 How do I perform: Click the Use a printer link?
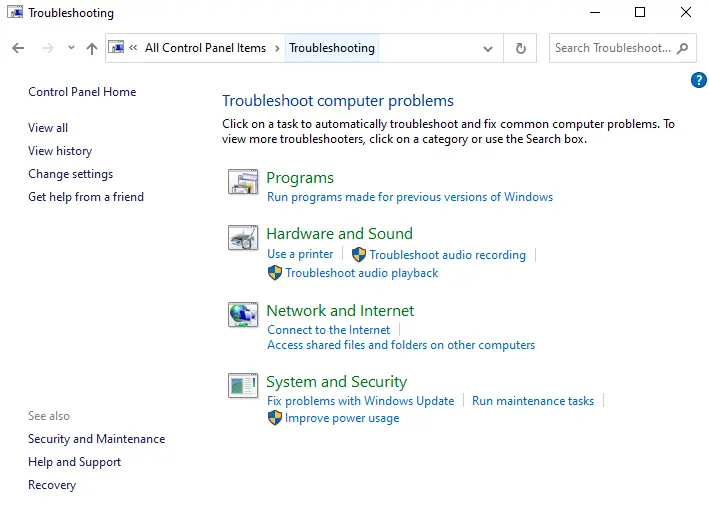(300, 254)
